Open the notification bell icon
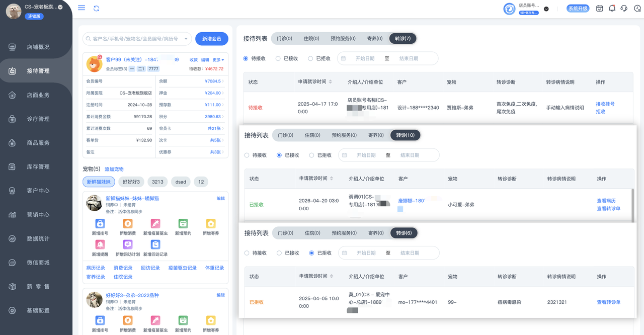Screen dimensions: 644x335 click(612, 8)
